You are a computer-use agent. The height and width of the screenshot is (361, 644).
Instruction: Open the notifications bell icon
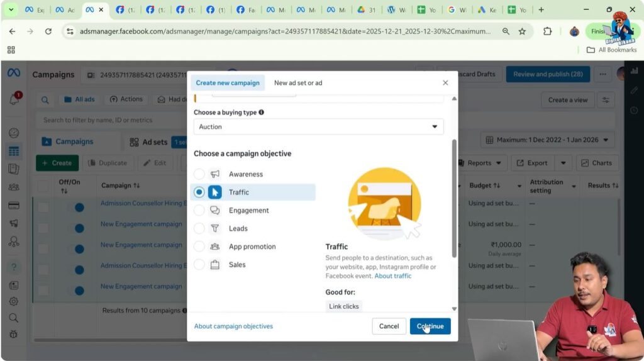click(14, 99)
